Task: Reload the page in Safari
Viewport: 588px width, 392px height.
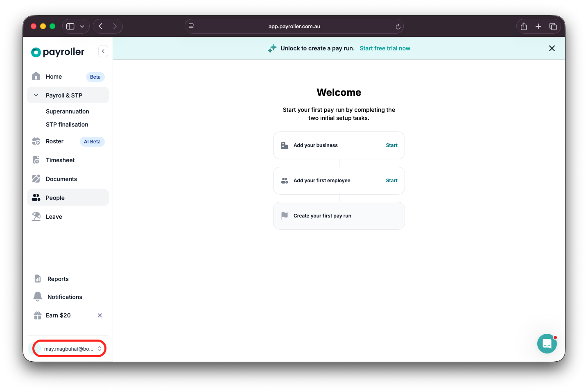Action: point(398,27)
